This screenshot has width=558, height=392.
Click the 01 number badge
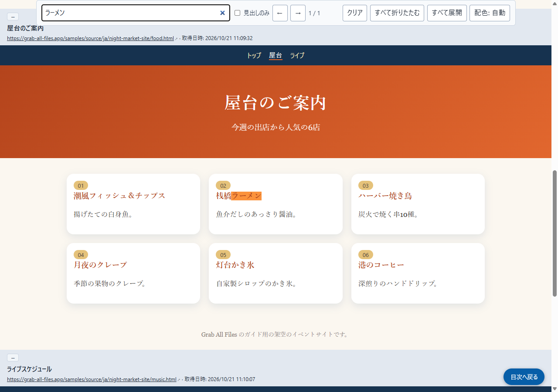coord(81,186)
